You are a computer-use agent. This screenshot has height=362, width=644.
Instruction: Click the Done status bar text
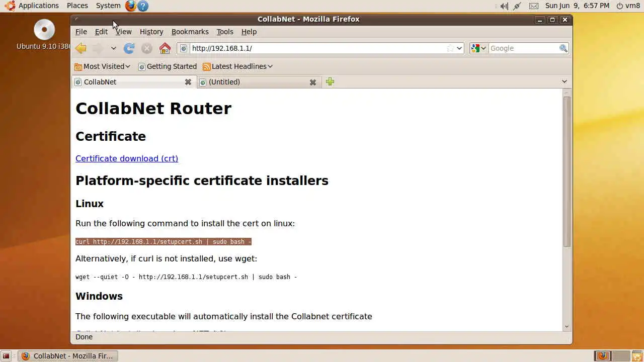(x=84, y=337)
